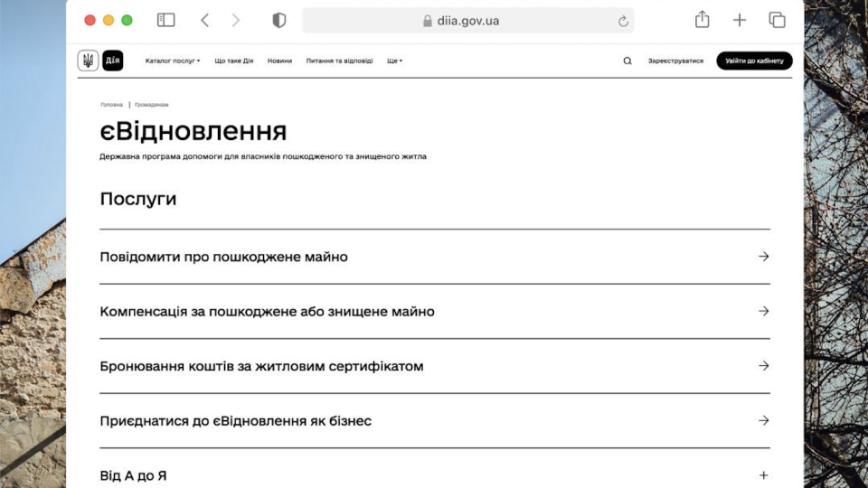Screen dimensions: 868x488
Task: Click the Ukrainian trident emblem logo
Action: (x=88, y=61)
